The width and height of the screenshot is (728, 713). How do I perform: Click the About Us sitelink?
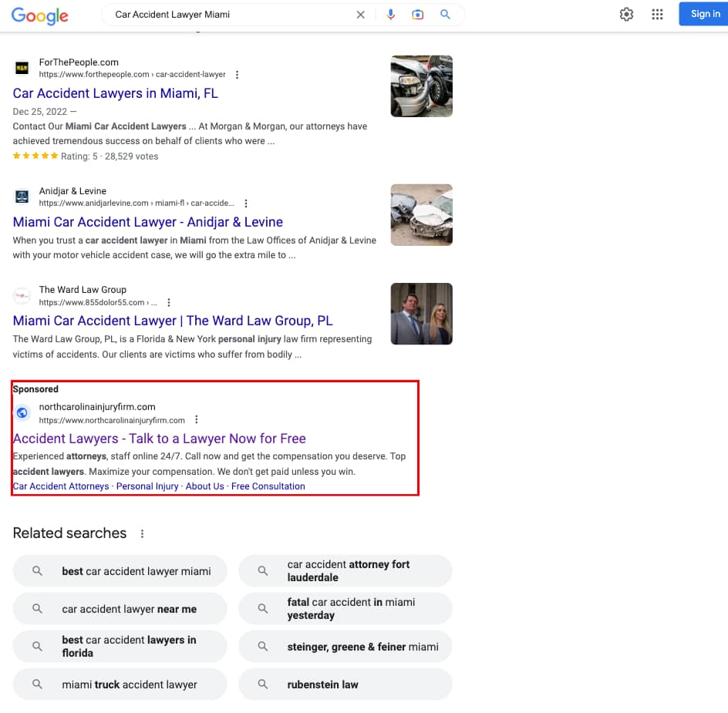pyautogui.click(x=205, y=486)
